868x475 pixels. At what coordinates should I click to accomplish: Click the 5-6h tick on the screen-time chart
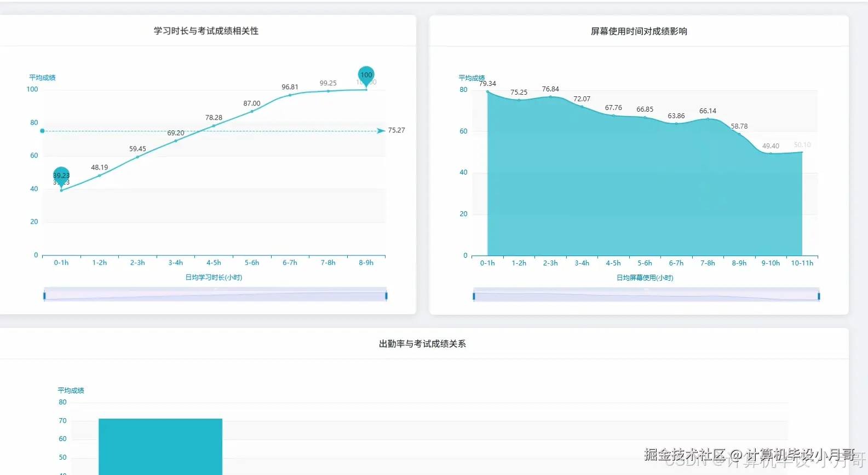pyautogui.click(x=645, y=263)
